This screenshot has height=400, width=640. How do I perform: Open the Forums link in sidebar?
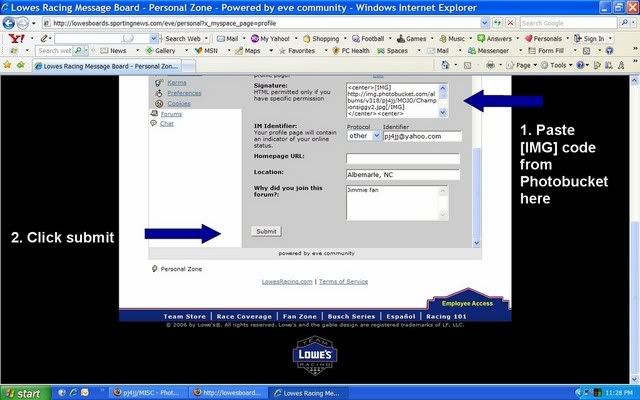click(x=171, y=114)
